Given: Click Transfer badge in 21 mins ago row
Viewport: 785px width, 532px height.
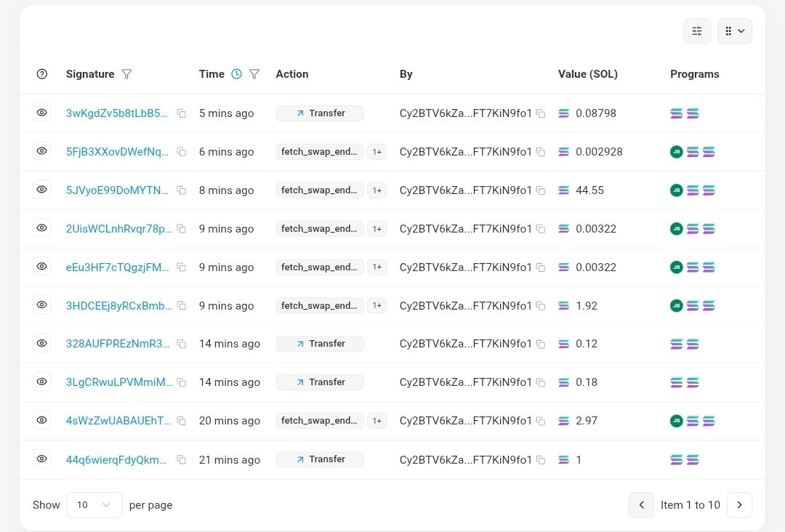Looking at the screenshot, I should (x=320, y=459).
